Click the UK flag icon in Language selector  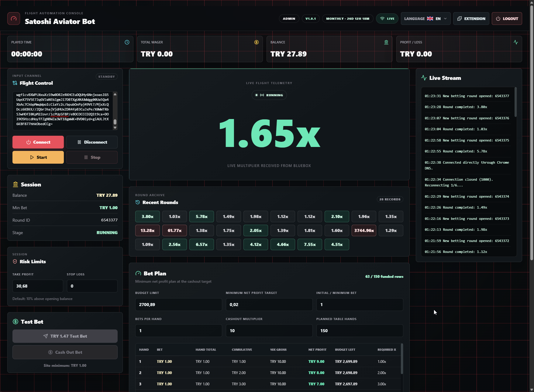coord(430,19)
